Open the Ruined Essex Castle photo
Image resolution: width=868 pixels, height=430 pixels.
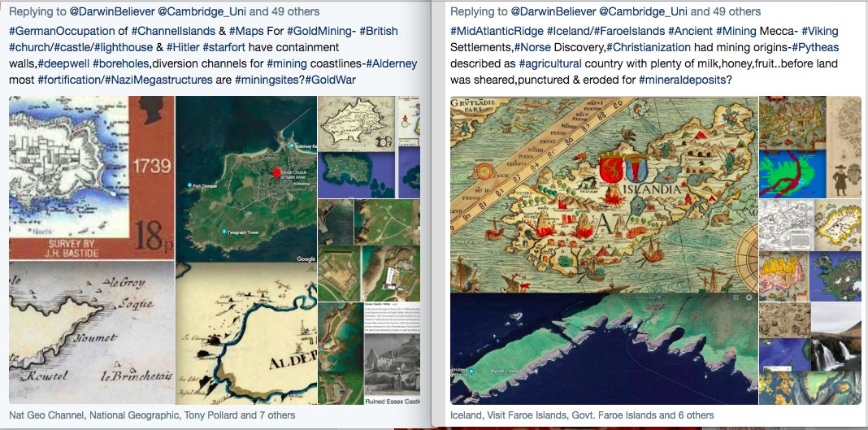pyautogui.click(x=392, y=368)
